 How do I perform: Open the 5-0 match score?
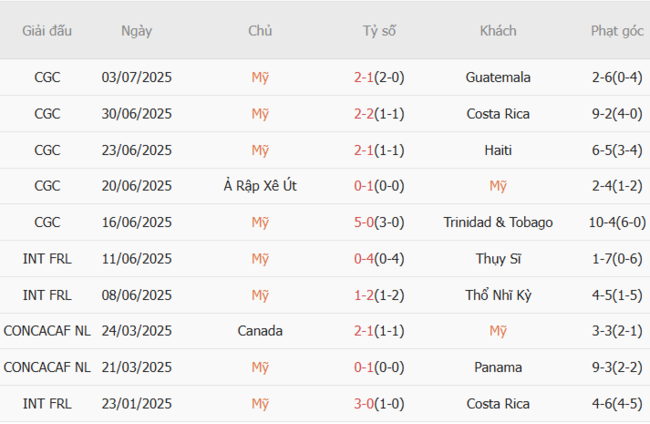click(365, 222)
